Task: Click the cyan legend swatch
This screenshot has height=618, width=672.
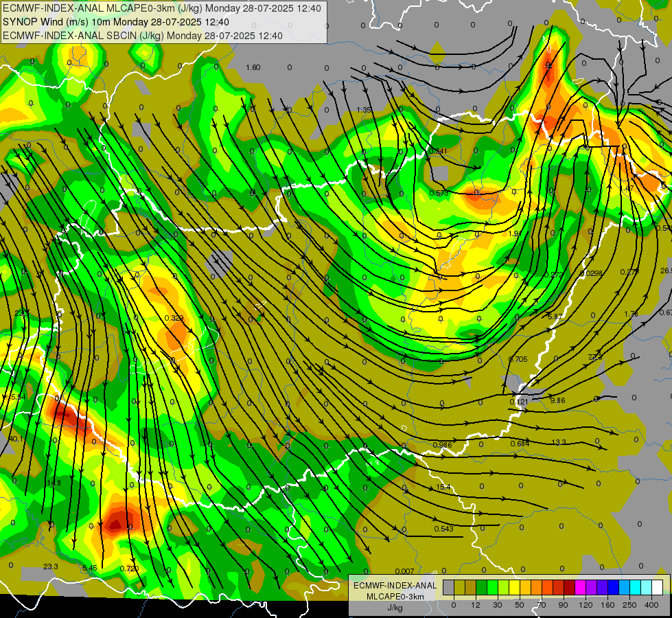Action: coord(635,588)
